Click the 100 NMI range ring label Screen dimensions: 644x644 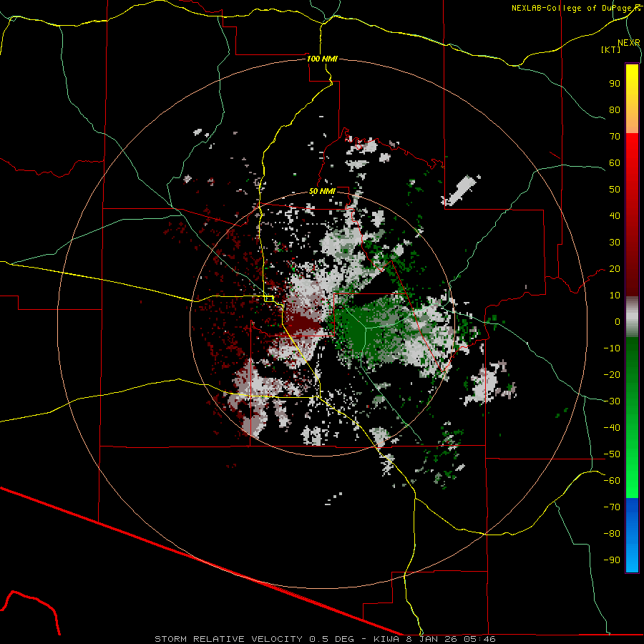point(322,59)
